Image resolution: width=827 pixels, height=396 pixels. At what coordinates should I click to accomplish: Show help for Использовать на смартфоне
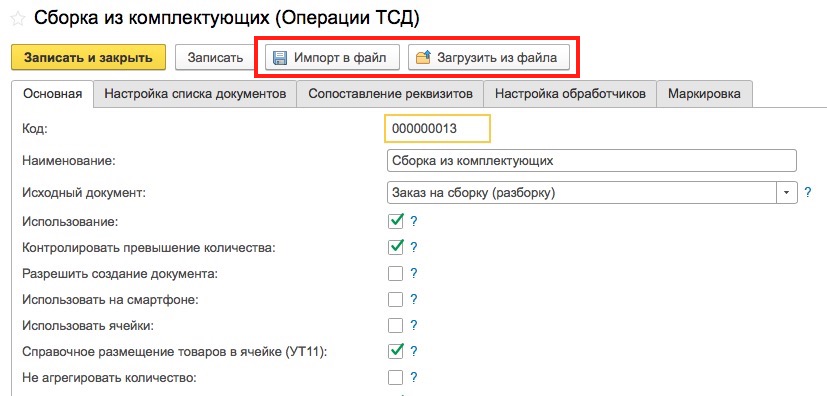[x=414, y=300]
